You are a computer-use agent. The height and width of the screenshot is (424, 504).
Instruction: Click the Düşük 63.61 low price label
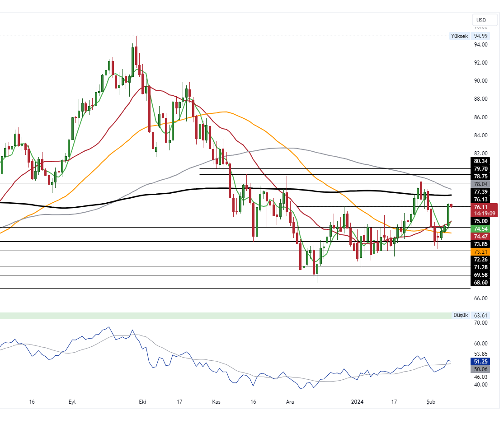pos(470,315)
